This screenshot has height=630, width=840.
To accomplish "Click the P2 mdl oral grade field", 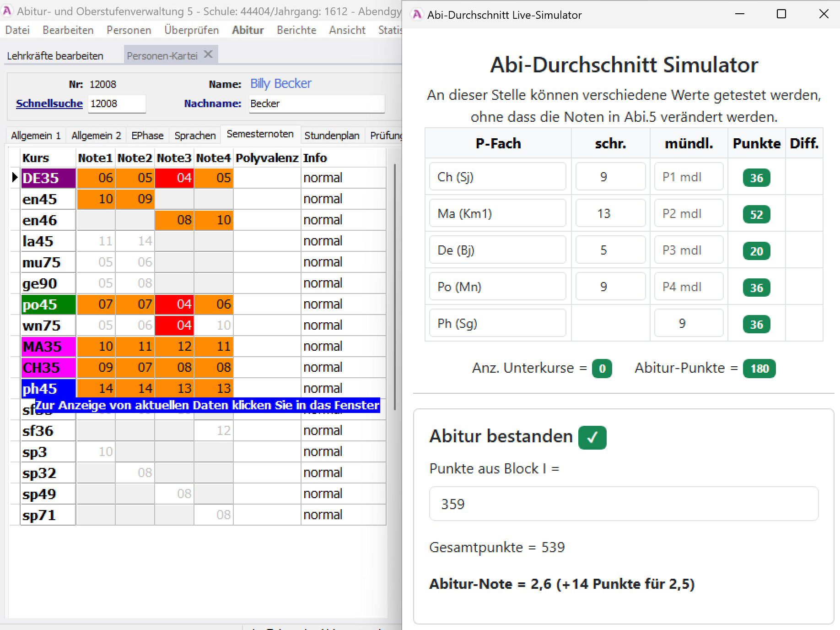I will [x=689, y=213].
